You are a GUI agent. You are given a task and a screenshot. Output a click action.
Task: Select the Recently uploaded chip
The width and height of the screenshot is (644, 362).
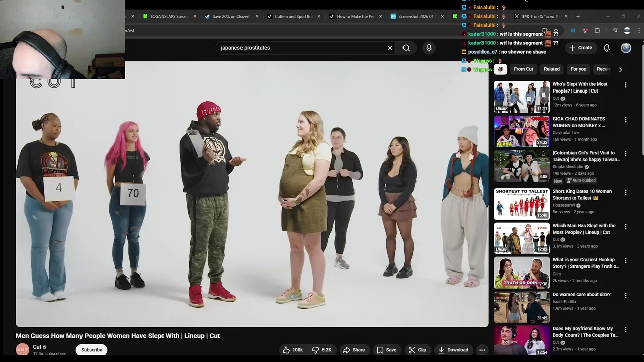coord(603,69)
